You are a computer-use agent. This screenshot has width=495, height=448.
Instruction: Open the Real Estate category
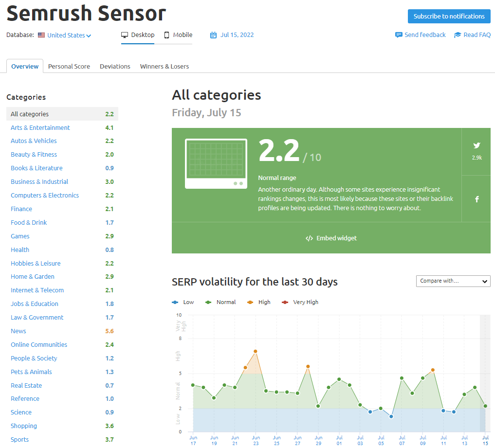26,386
